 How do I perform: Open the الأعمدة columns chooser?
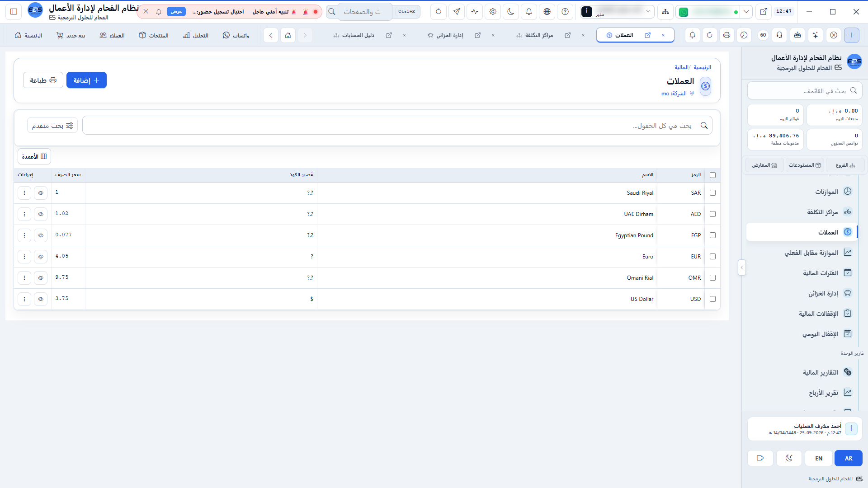click(x=34, y=156)
